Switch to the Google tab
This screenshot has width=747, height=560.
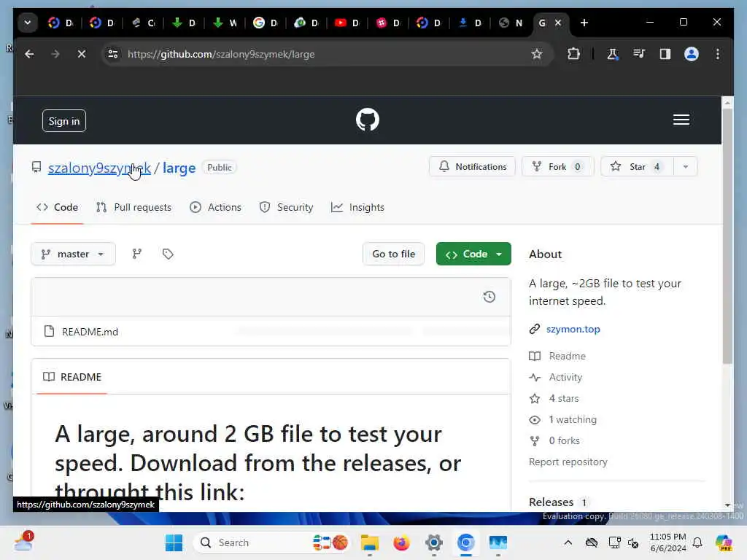coord(264,23)
